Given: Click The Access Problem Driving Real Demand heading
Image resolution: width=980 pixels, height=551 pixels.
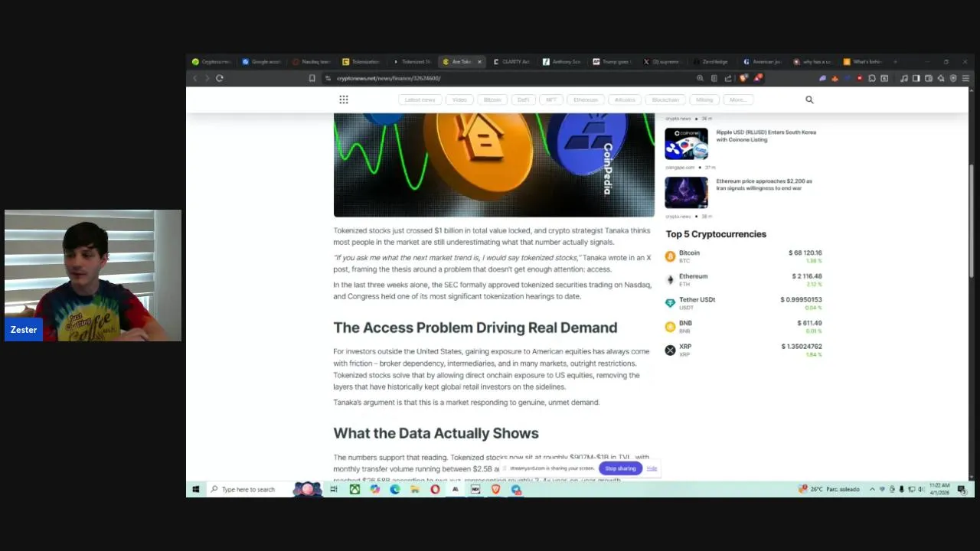Looking at the screenshot, I should (x=475, y=328).
